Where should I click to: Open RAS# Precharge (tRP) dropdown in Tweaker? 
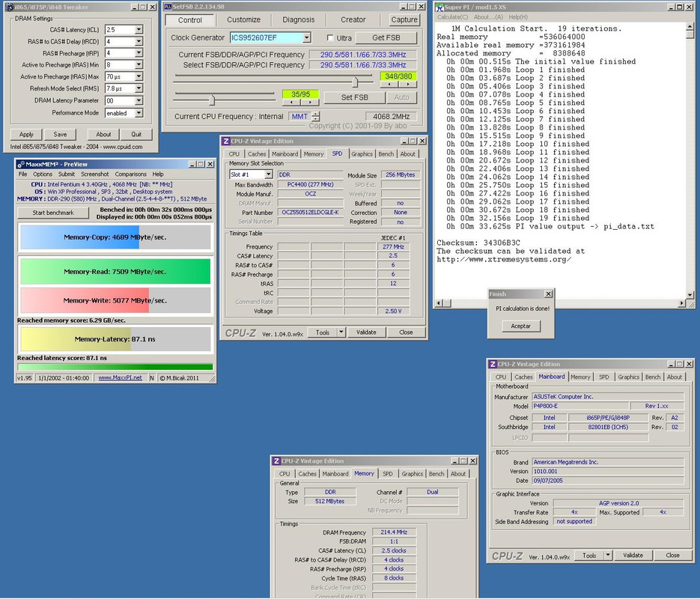pos(139,53)
